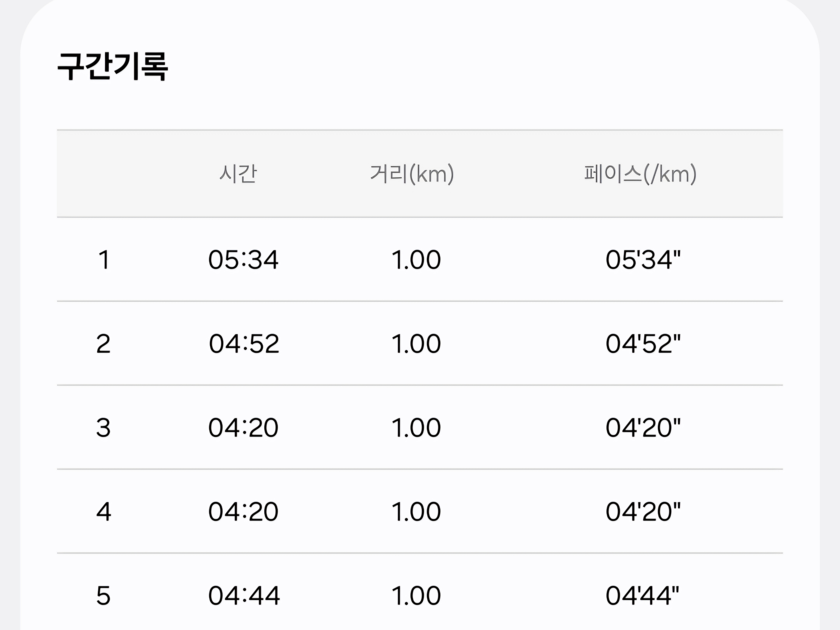Screen dimensions: 840x630
Task: Click the 거리(km) column header
Action: [x=412, y=174]
